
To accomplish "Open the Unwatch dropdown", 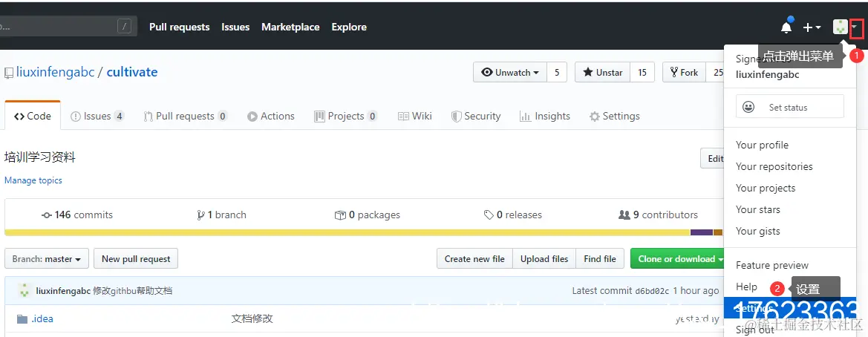I will (x=510, y=72).
